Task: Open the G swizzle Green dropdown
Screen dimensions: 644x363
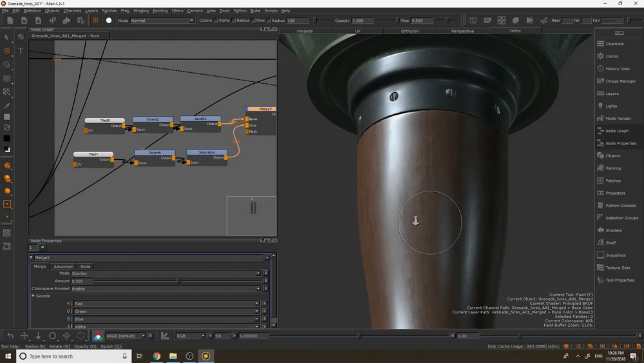Action: (166, 311)
